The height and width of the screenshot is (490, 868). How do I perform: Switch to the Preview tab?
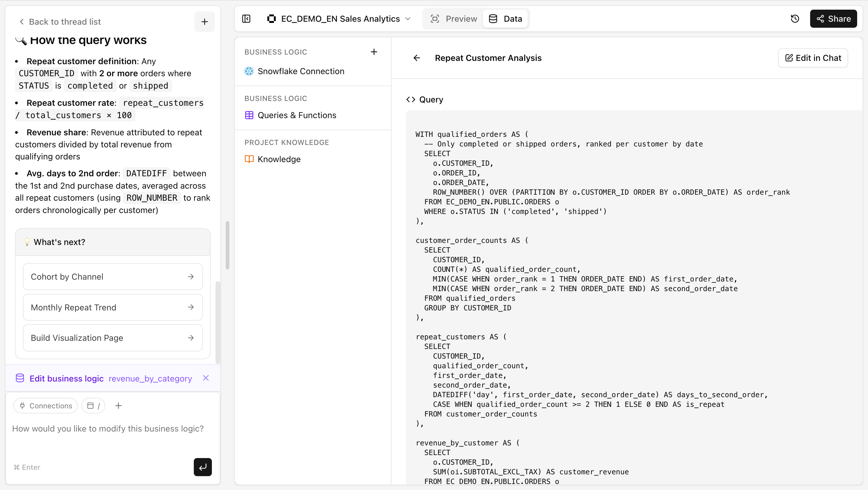(x=454, y=19)
